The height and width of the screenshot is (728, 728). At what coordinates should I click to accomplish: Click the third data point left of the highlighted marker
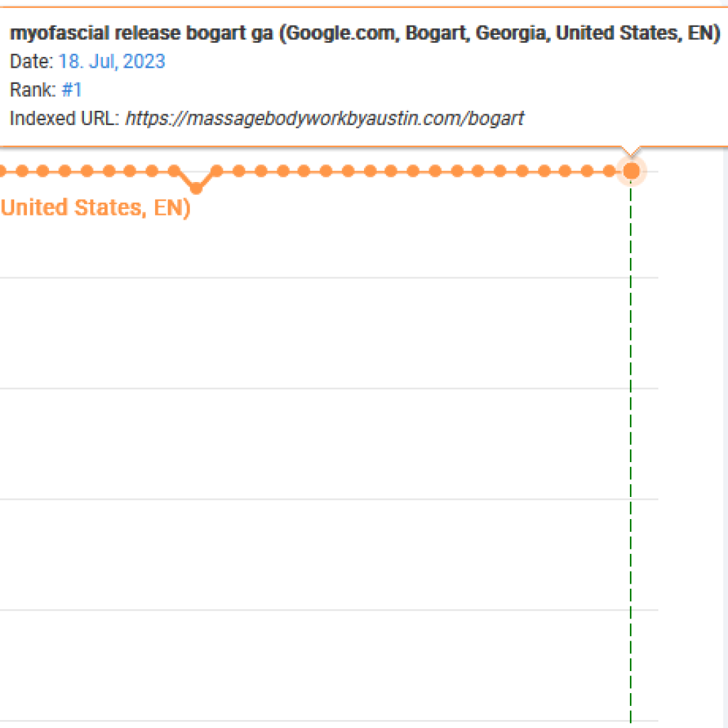(x=565, y=171)
